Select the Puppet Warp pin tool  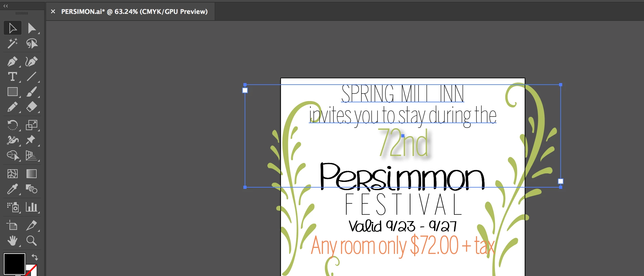click(x=32, y=140)
